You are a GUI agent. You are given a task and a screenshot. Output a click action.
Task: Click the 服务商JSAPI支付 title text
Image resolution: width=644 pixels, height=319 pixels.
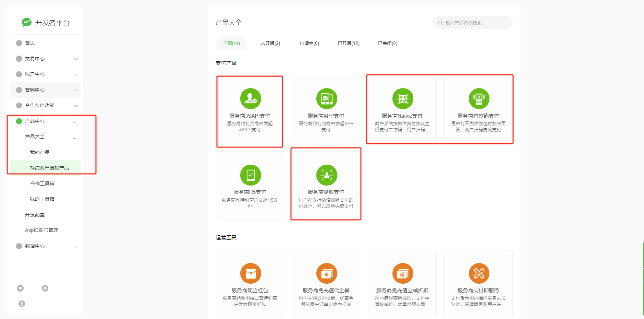[x=250, y=116]
